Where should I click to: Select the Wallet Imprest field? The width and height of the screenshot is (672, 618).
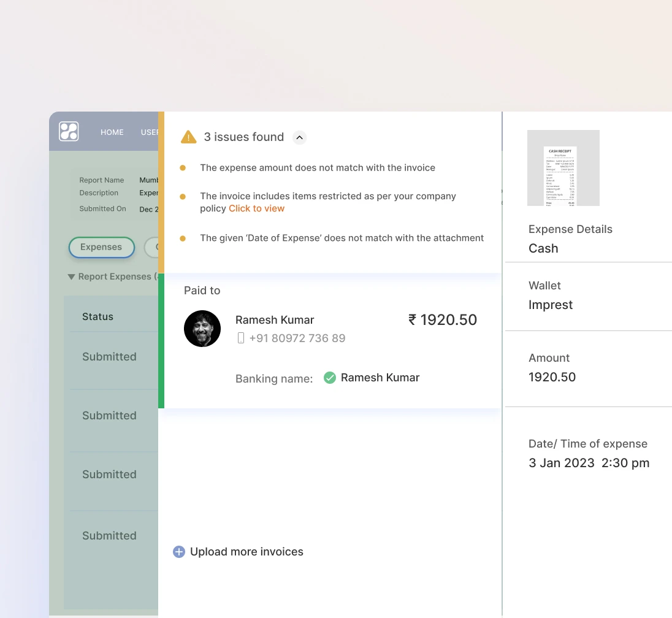tap(550, 305)
